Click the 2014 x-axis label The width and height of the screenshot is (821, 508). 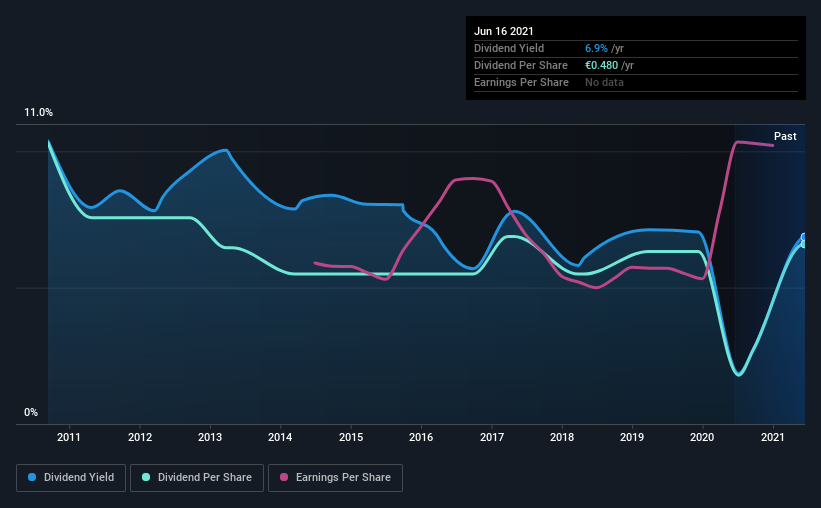tap(280, 437)
